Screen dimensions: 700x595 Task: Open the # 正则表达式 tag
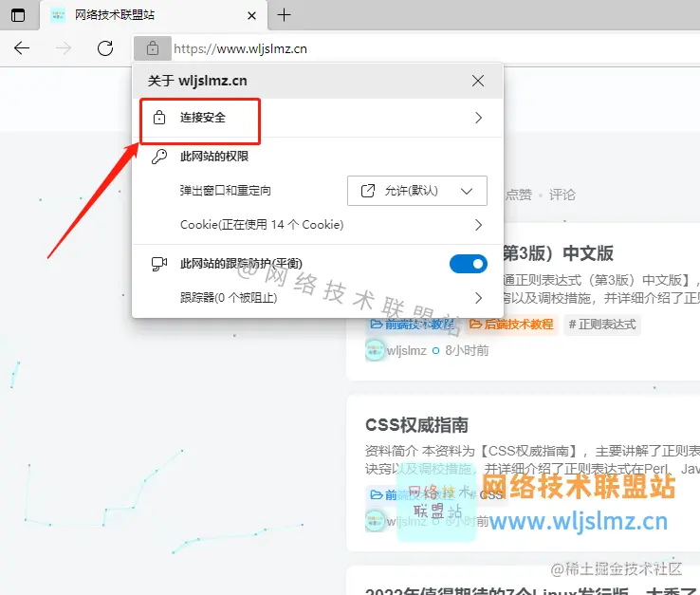coord(601,325)
